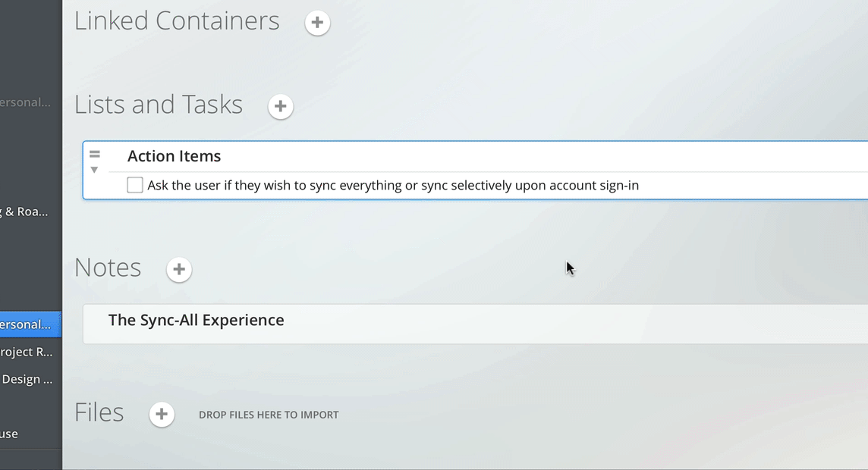Click plus icon next to Files heading
868x470 pixels.
click(x=162, y=415)
